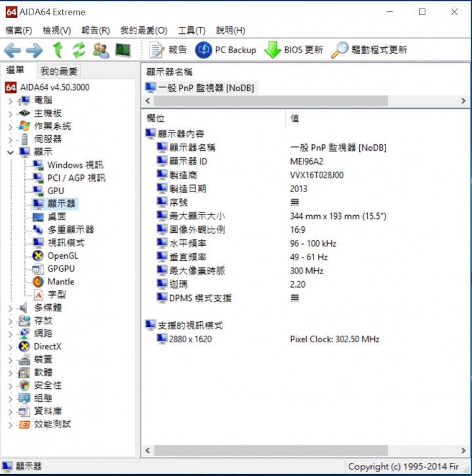Open the 說明(H) menu
This screenshot has height=476, width=472.
tap(231, 30)
